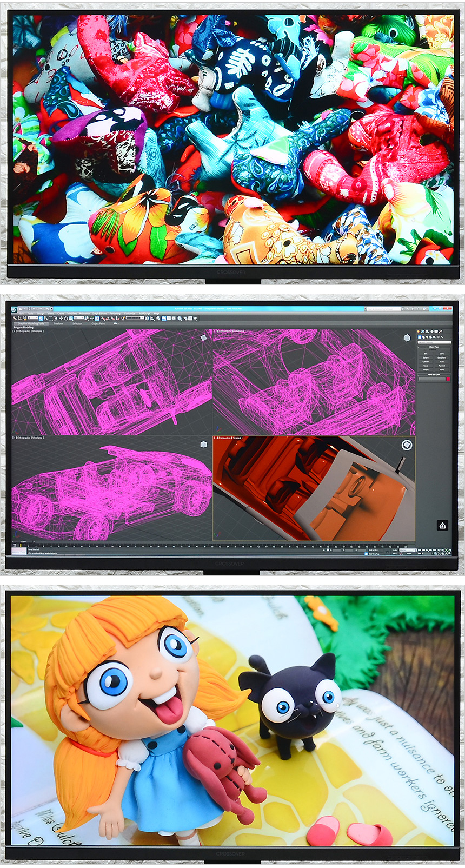Screen dimensions: 465x868
Task: Select the Geometry category icon
Action: pyautogui.click(x=418, y=337)
